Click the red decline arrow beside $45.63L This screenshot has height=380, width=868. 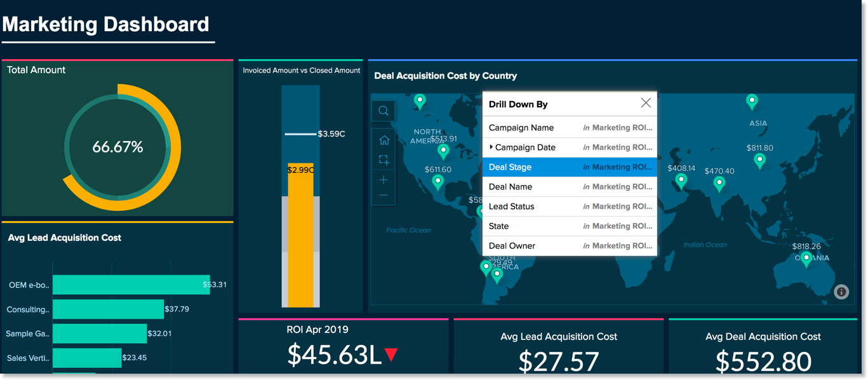click(392, 354)
